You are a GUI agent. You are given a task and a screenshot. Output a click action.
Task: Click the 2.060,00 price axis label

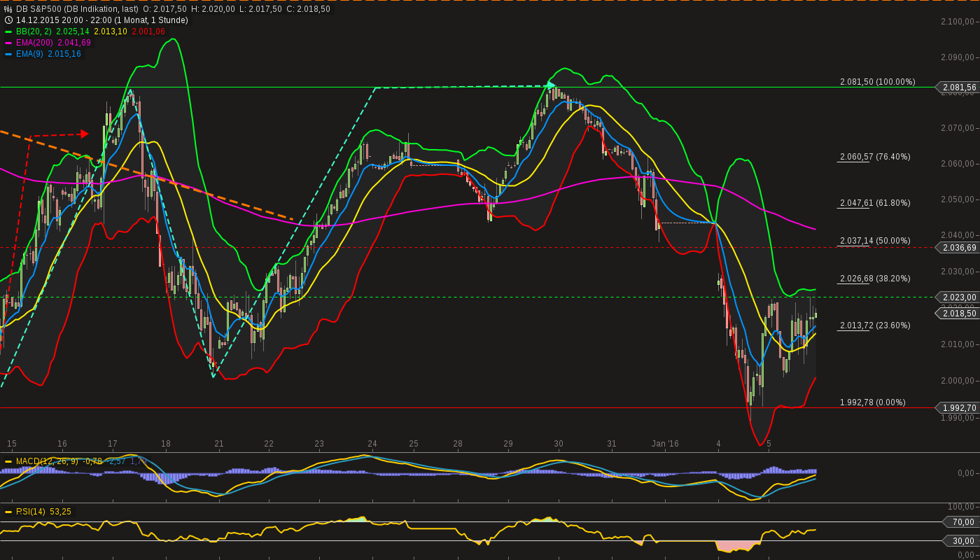click(x=959, y=164)
